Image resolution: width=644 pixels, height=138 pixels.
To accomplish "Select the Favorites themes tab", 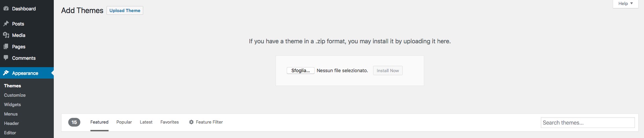I will click(169, 122).
